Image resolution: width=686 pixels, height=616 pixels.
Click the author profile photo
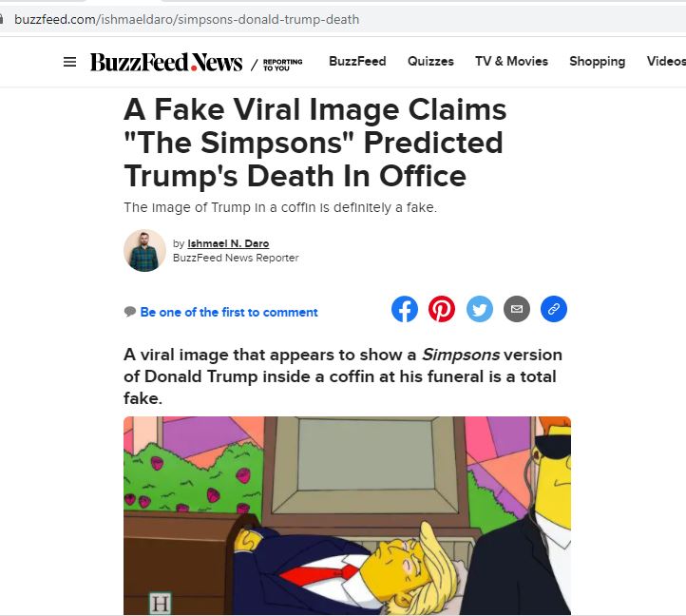144,251
